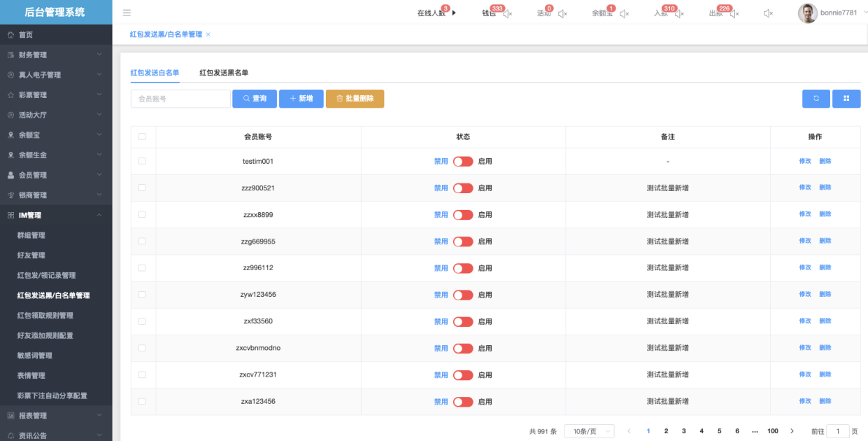This screenshot has width=868, height=441.
Task: Mute the 钱包 notification speaker icon
Action: [508, 13]
